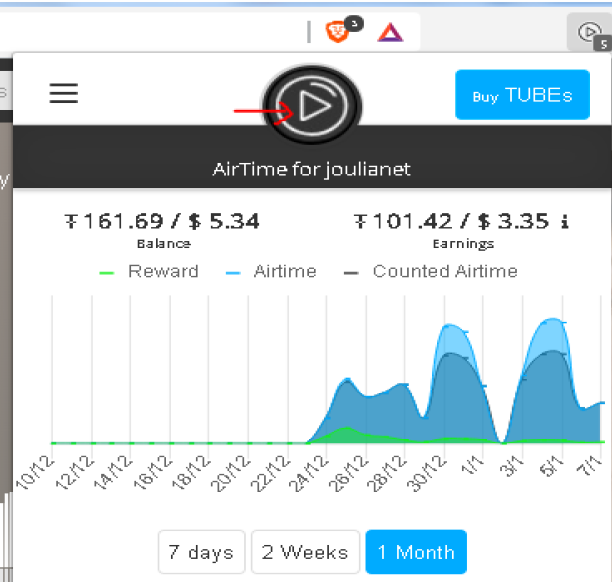Click the 24/12 axis date label
The height and width of the screenshot is (584, 612).
pyautogui.click(x=309, y=473)
